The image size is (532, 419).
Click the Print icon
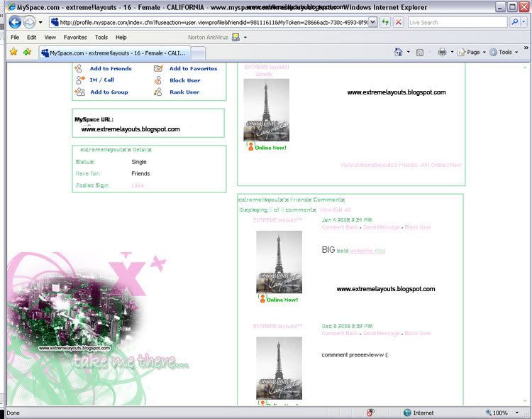[x=442, y=52]
